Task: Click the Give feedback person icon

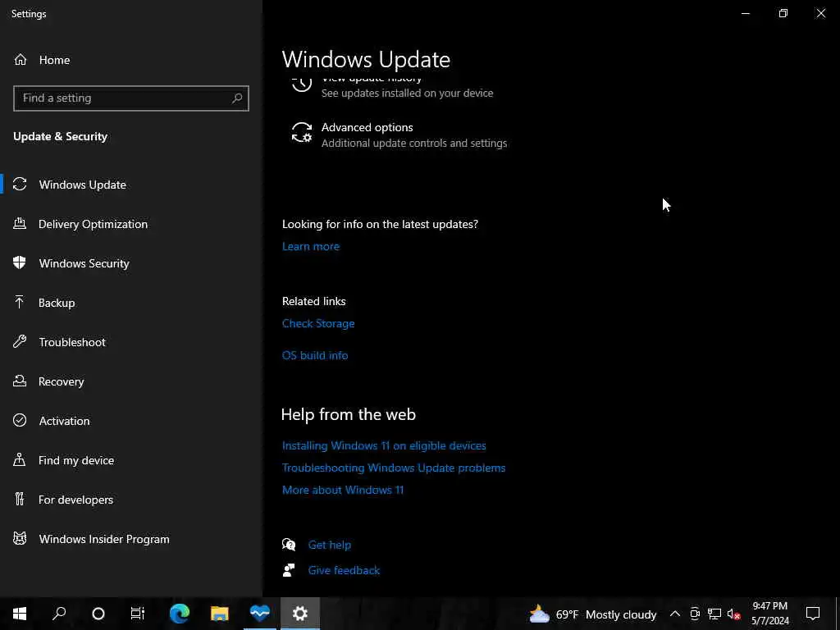Action: click(x=289, y=571)
